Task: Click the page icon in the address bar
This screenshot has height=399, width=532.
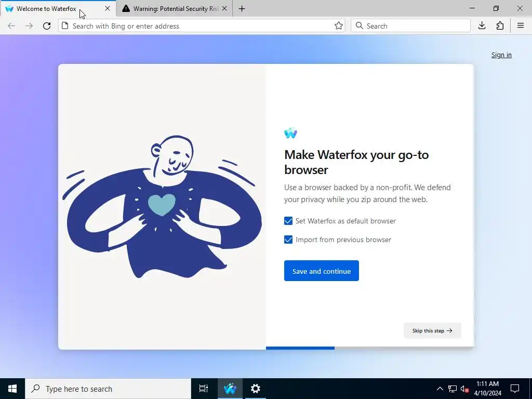Action: pos(65,26)
